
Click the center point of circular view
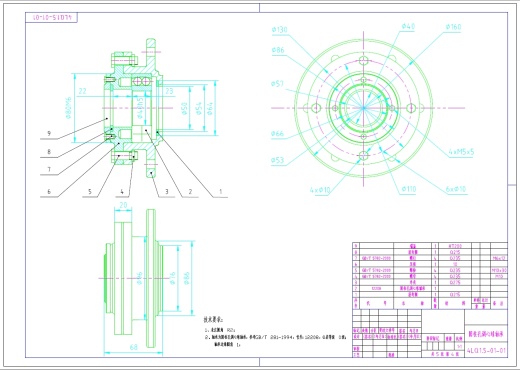(x=363, y=108)
